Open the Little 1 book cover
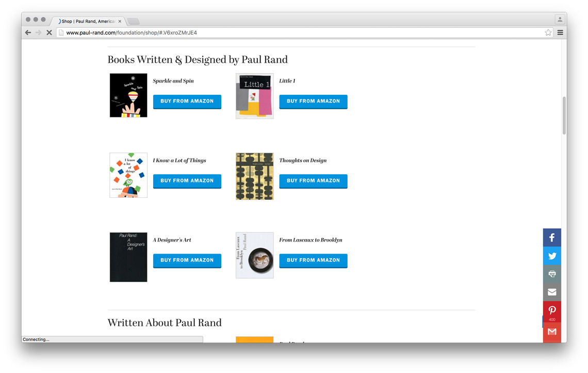 (x=255, y=96)
